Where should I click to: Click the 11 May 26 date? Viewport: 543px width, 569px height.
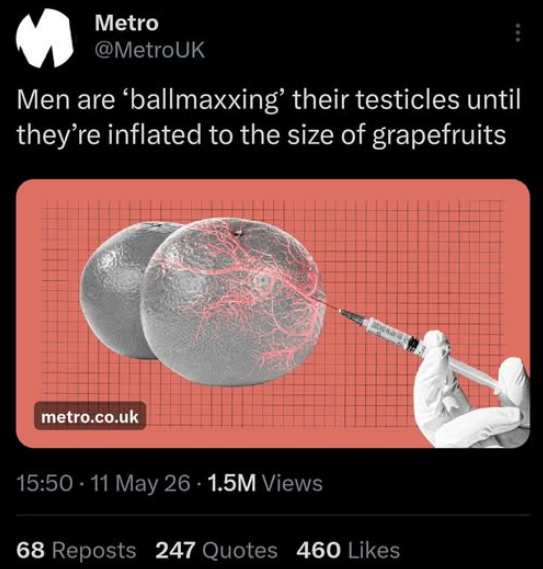[140, 484]
